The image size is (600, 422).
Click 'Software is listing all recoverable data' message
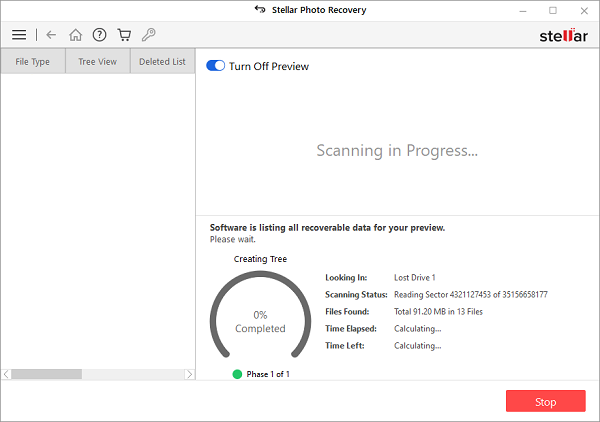click(328, 228)
